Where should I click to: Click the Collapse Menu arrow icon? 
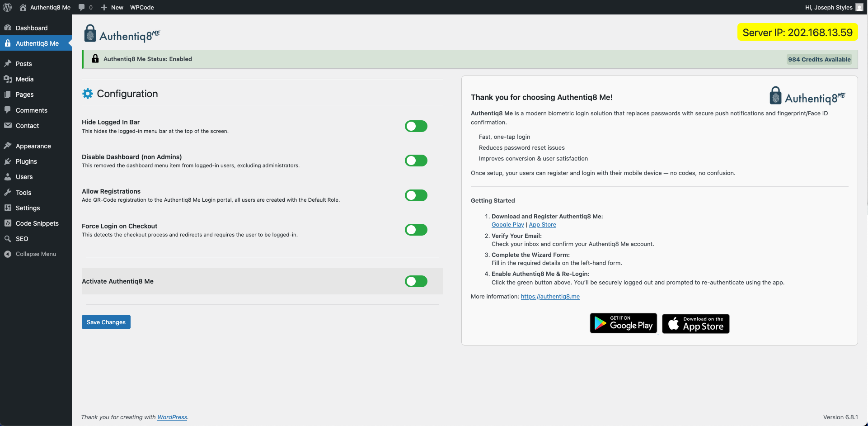click(8, 254)
